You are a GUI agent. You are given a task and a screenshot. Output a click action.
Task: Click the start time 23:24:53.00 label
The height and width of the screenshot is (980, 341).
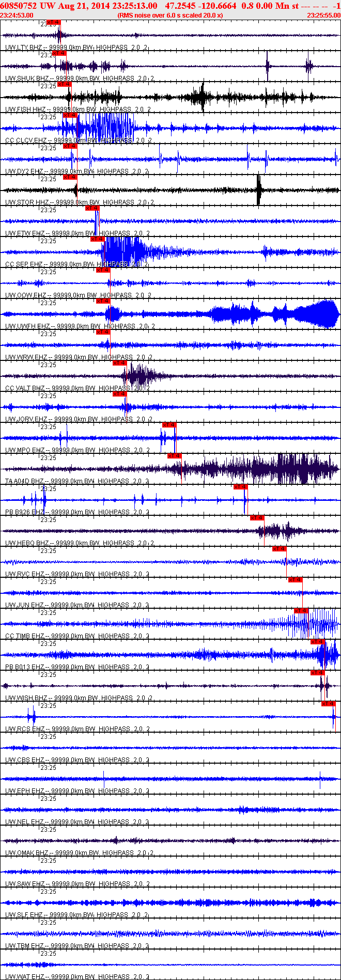tap(17, 15)
